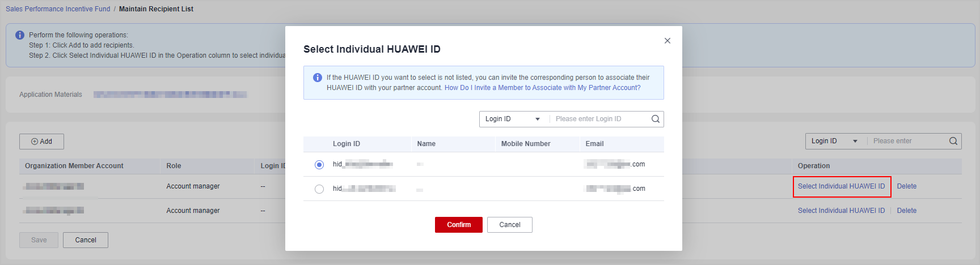Screen dimensions: 980x265
Task: Open the invite member help link
Action: [x=542, y=88]
